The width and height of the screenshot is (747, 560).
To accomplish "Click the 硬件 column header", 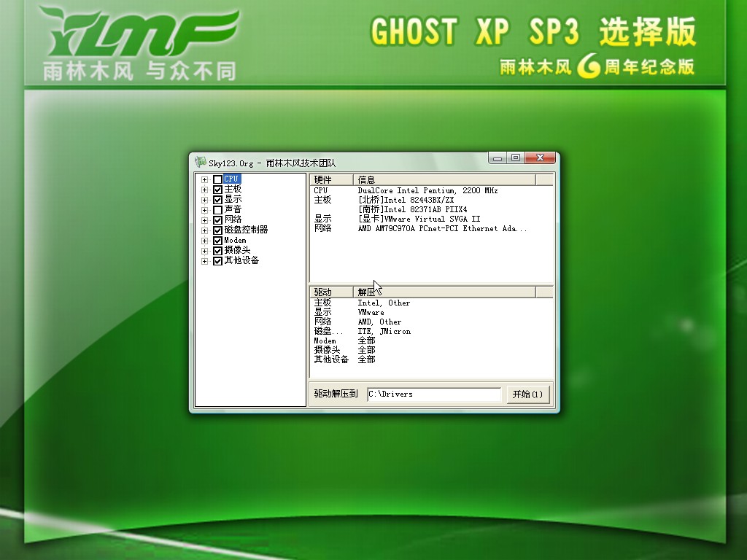I will [331, 179].
